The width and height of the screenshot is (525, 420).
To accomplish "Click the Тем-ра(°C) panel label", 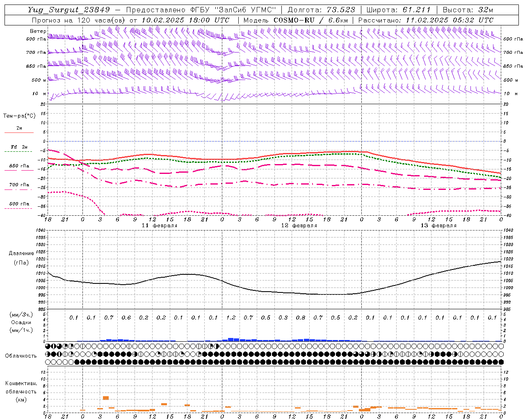I will tap(19, 116).
